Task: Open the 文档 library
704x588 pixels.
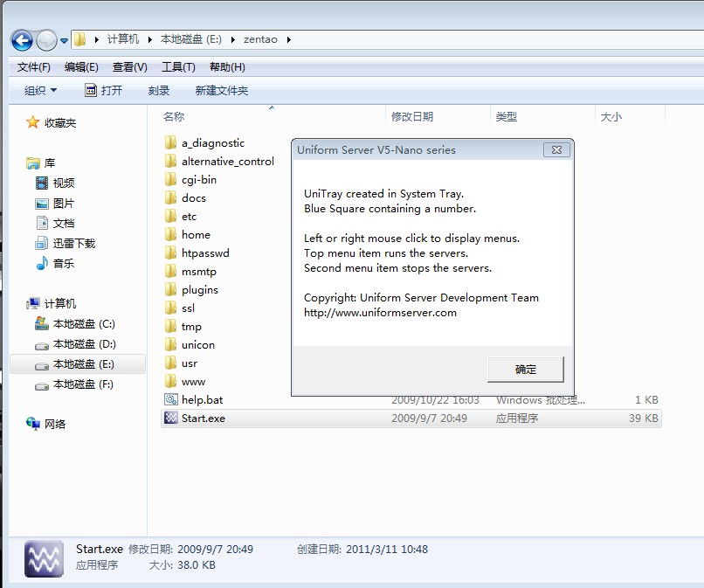Action: (55, 224)
